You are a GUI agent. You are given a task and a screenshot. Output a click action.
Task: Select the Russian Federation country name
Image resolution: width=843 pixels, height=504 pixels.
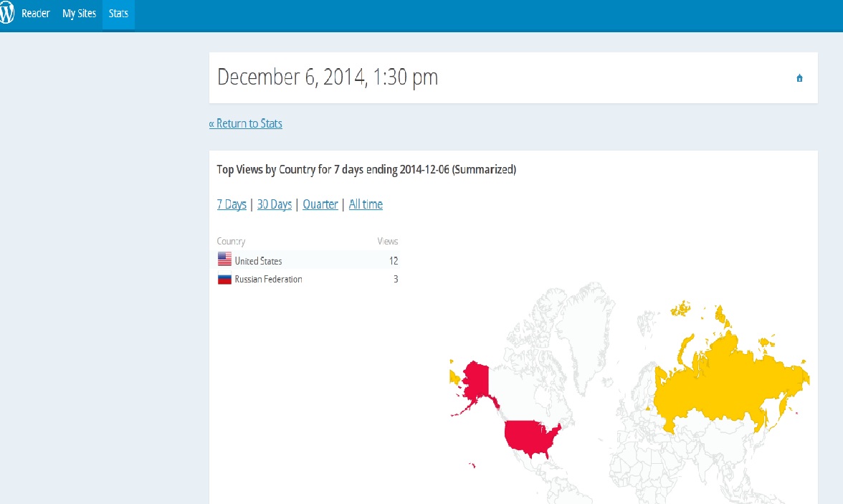tap(268, 280)
